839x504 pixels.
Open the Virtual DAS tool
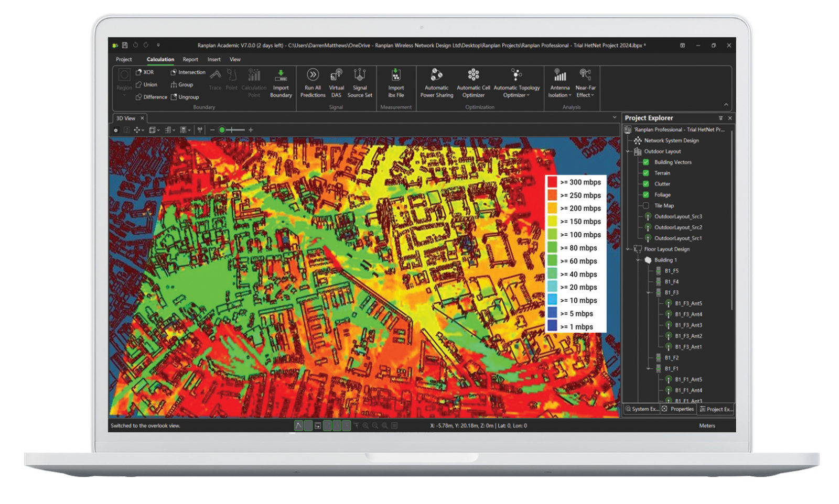(x=336, y=75)
